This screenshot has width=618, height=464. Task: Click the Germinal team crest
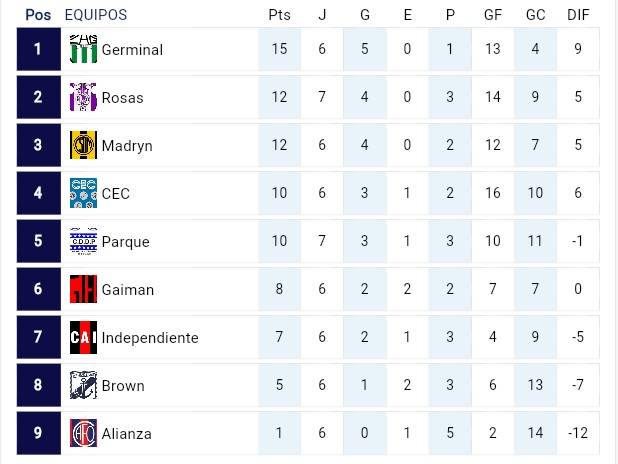83,49
